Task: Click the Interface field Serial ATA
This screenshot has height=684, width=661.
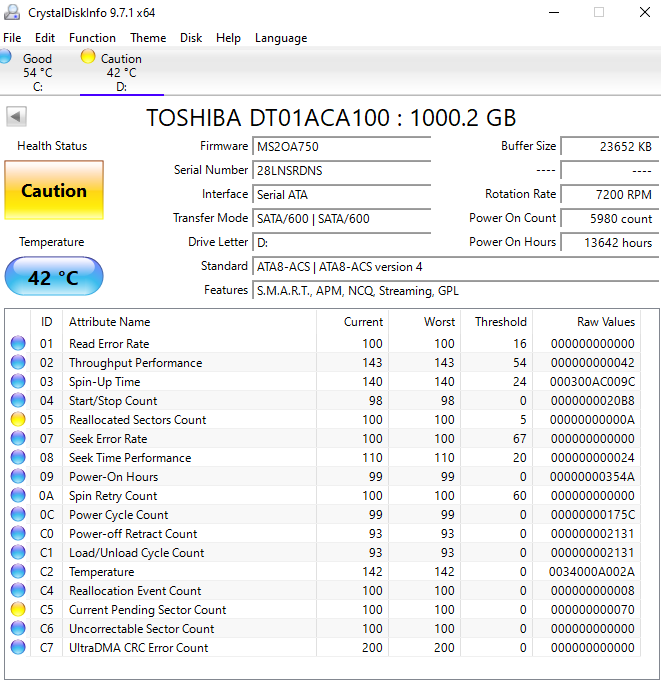Action: point(342,194)
